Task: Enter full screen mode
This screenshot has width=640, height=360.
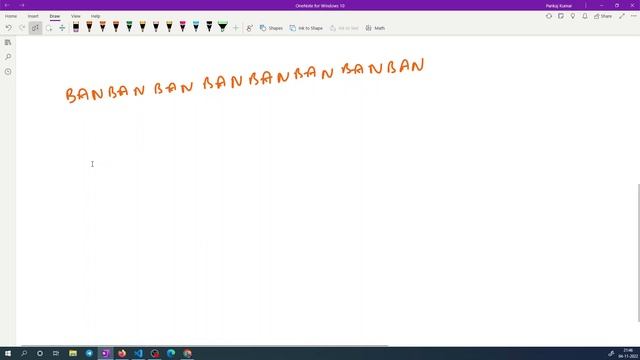Action: (622, 16)
